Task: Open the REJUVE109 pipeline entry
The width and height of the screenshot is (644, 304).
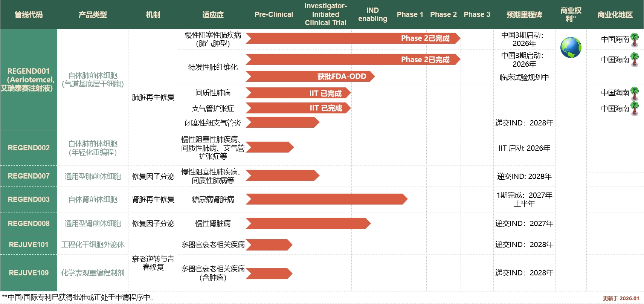Action: tap(29, 273)
